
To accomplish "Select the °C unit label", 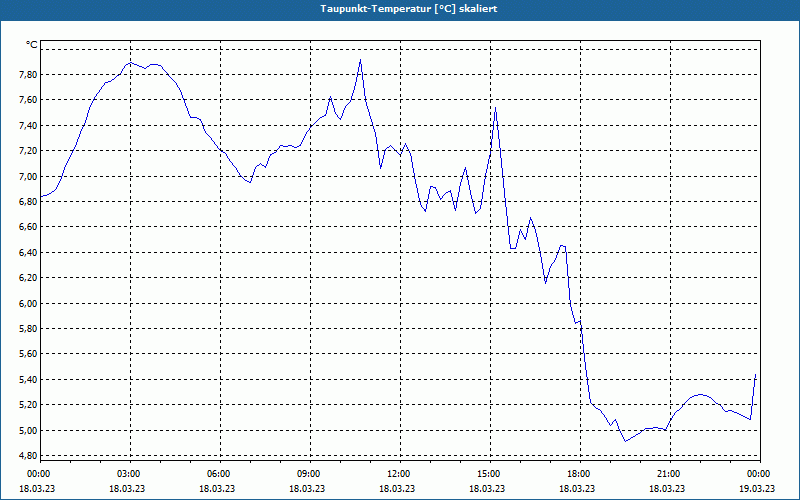I will tap(32, 45).
